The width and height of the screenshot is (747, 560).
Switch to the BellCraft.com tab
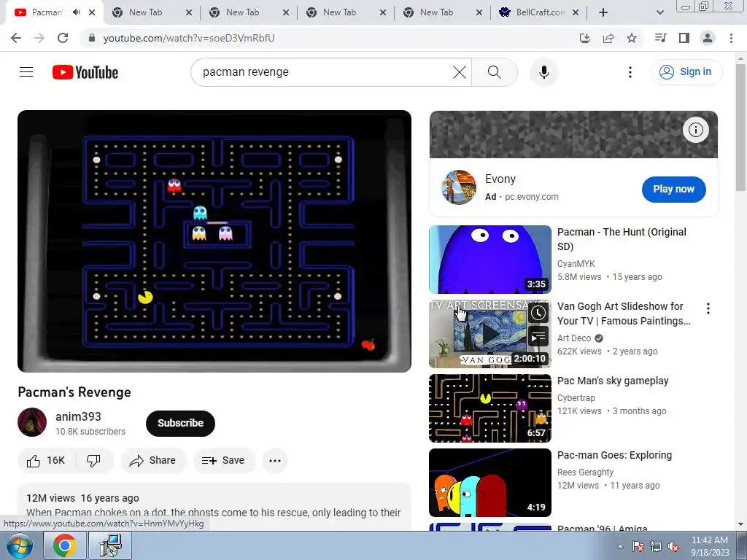pyautogui.click(x=540, y=12)
